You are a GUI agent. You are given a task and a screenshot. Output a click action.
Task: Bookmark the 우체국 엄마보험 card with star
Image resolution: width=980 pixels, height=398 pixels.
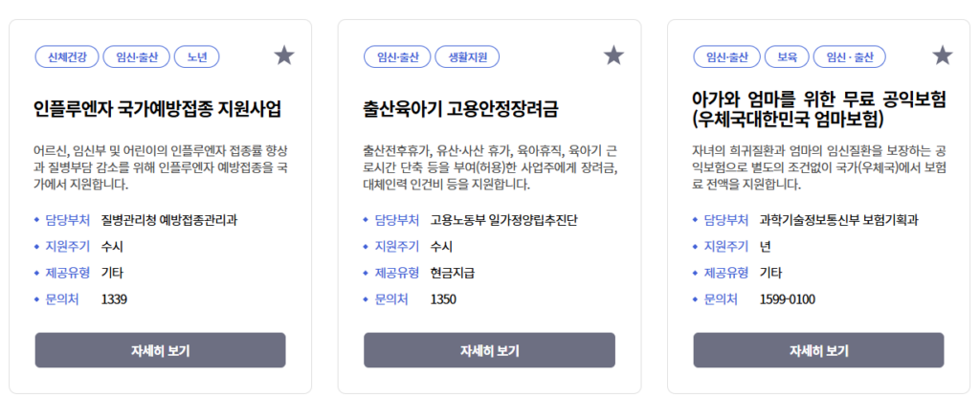[943, 55]
